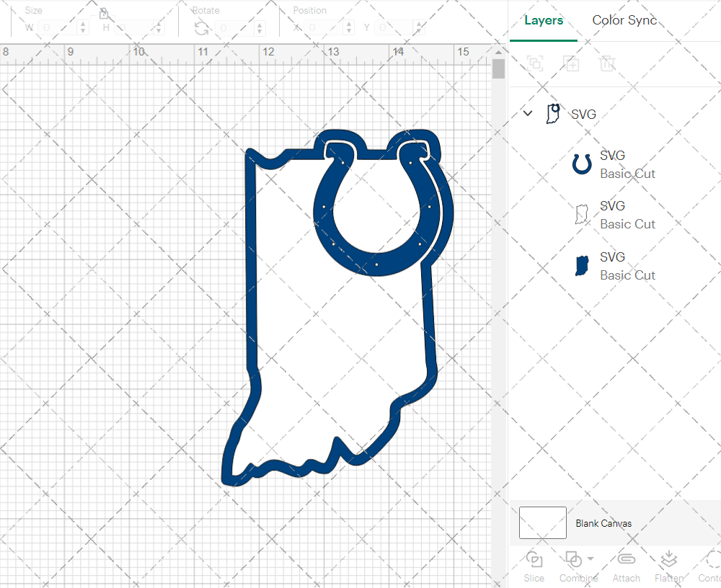Click the Flatten tool
Screen dimensions: 721x588
click(669, 567)
